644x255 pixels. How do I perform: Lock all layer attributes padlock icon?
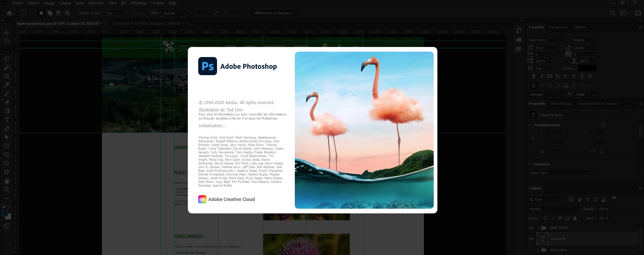tap(575, 218)
